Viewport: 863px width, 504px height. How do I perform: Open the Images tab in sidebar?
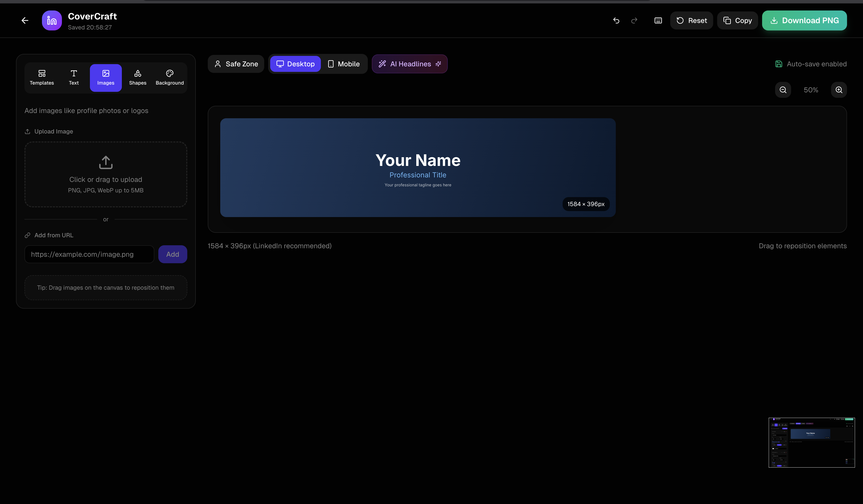pos(105,77)
